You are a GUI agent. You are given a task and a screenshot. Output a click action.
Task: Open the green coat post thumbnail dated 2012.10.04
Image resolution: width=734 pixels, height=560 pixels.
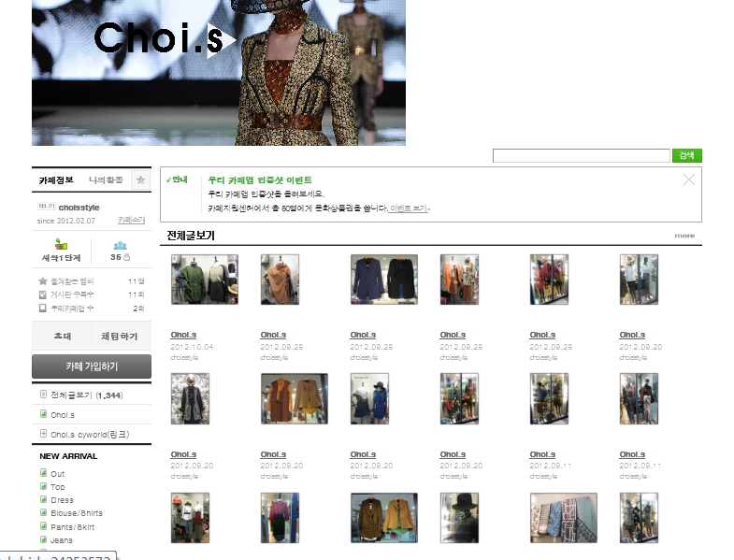tap(204, 280)
